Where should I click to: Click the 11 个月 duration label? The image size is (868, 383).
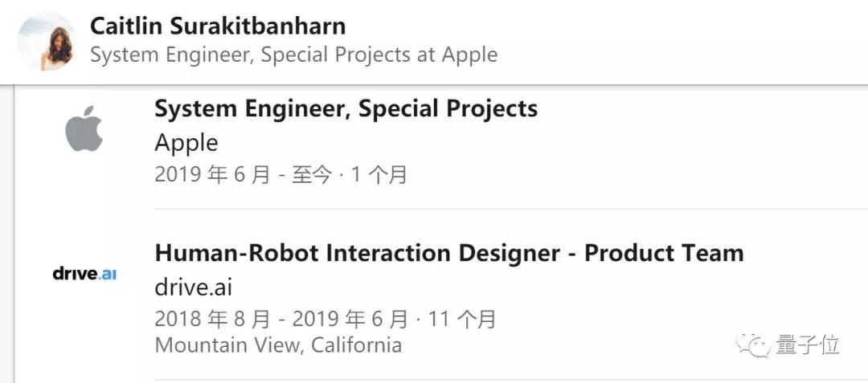(x=461, y=319)
